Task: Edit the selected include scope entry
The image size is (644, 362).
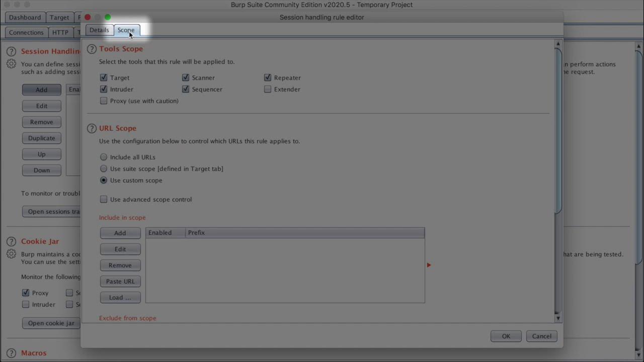Action: [120, 249]
